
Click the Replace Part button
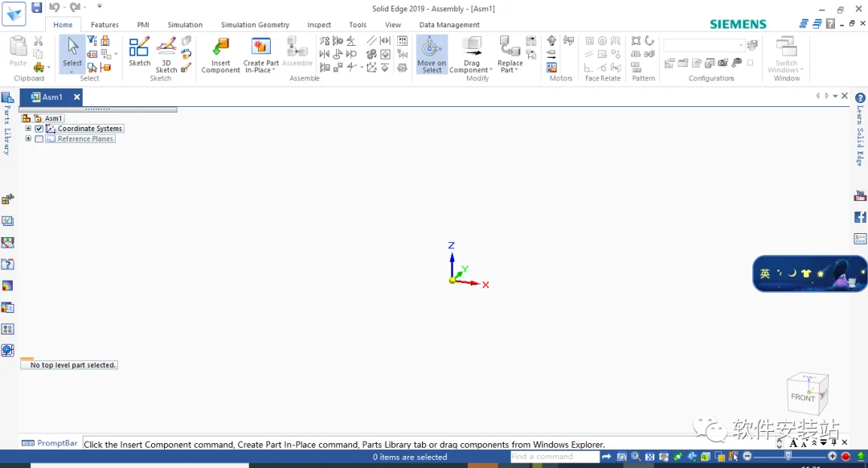coord(510,54)
